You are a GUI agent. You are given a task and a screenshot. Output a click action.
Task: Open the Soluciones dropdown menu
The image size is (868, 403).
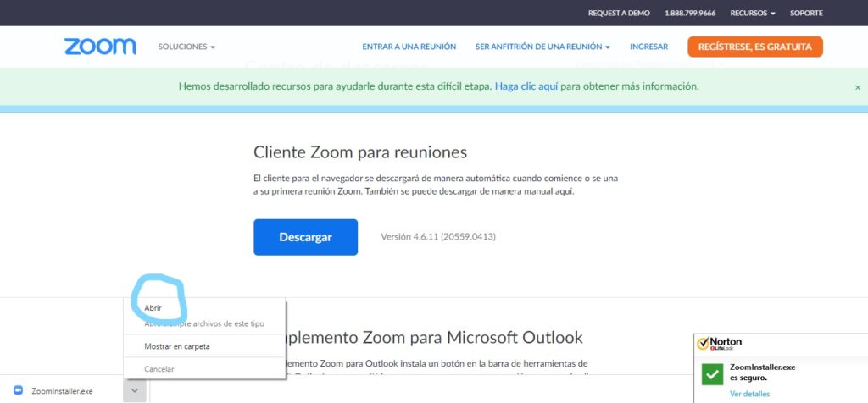(186, 47)
